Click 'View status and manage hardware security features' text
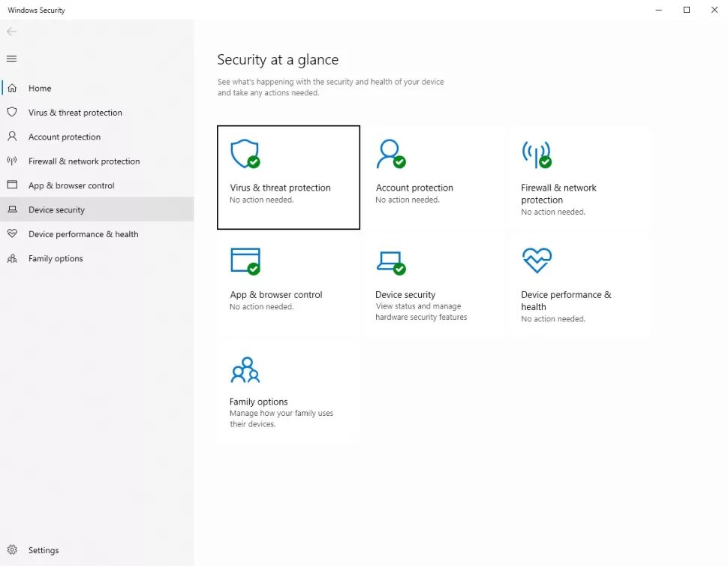 [421, 312]
